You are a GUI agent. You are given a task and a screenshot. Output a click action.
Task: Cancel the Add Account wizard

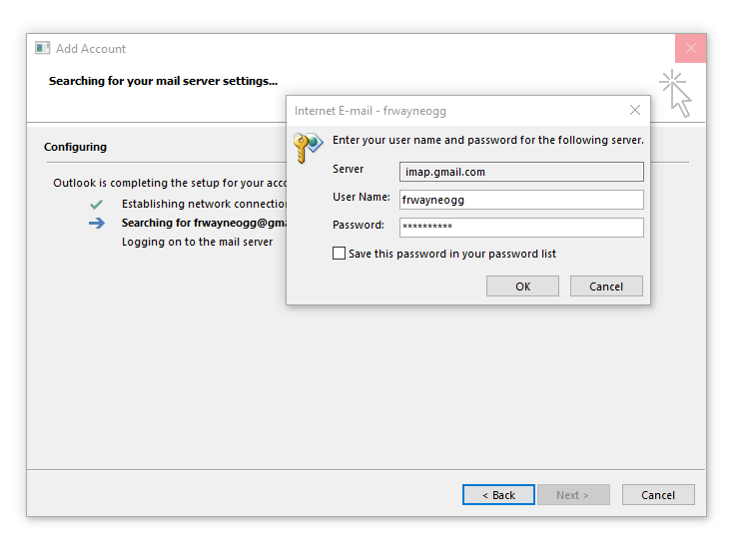[658, 495]
